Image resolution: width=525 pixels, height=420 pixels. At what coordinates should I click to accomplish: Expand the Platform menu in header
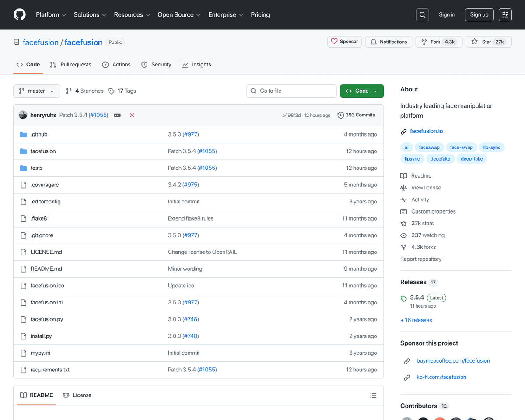[51, 15]
